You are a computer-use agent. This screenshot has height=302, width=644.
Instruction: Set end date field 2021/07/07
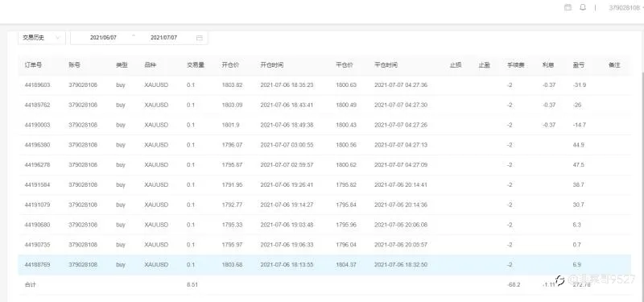[163, 37]
